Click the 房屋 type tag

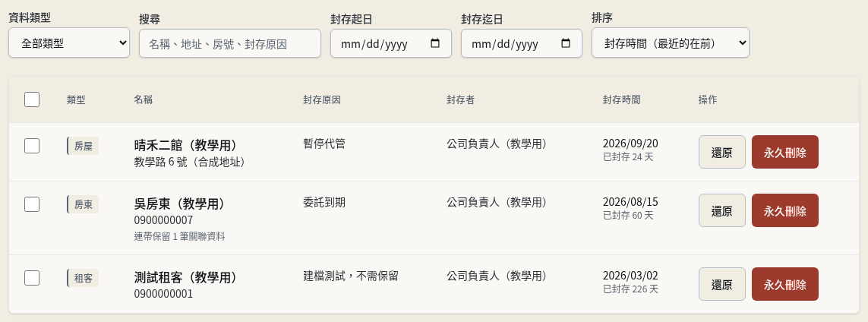[83, 146]
